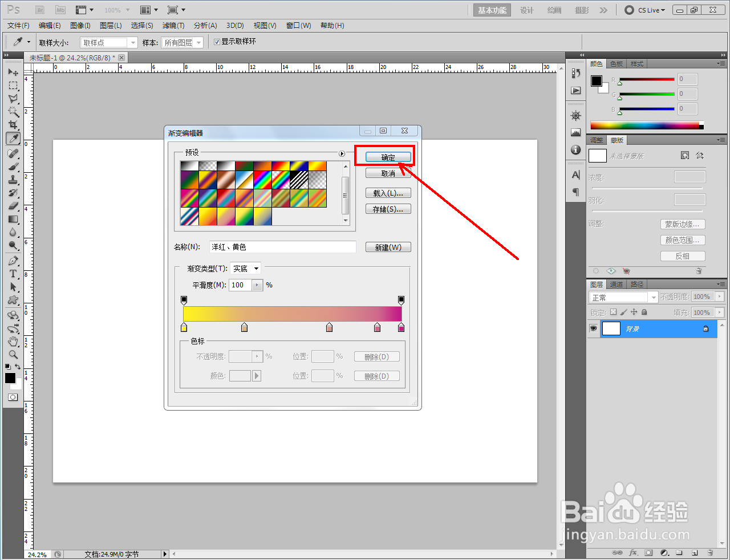Switch to the 色板 tab

coord(617,64)
